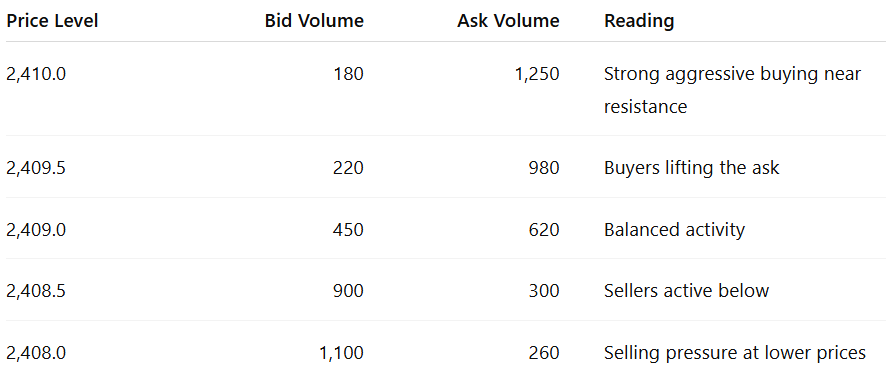Click the Reading column header
The height and width of the screenshot is (374, 894).
click(x=639, y=22)
